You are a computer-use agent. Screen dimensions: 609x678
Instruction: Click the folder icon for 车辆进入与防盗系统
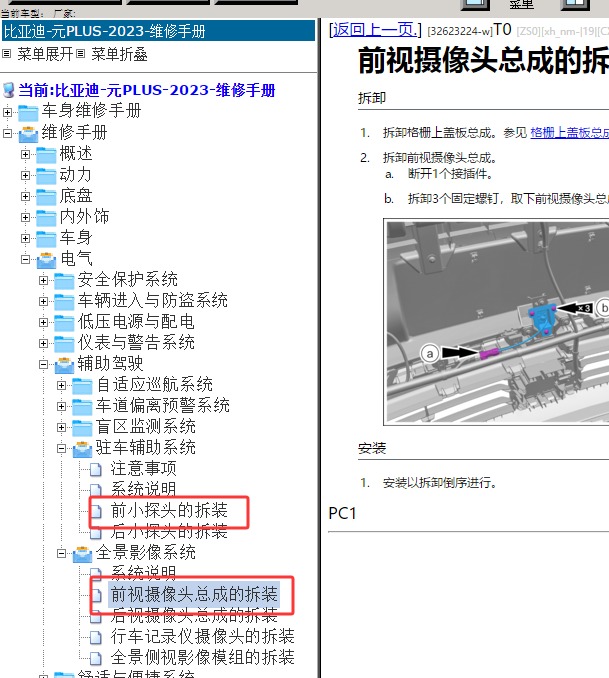pyautogui.click(x=64, y=302)
